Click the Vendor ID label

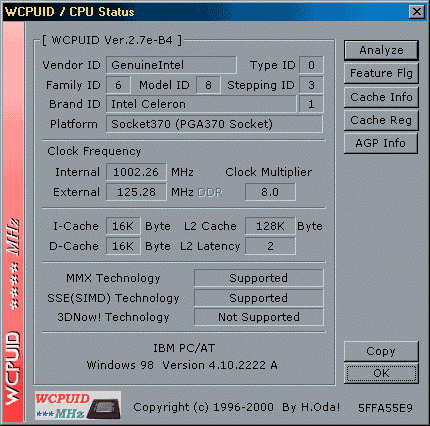(x=71, y=65)
